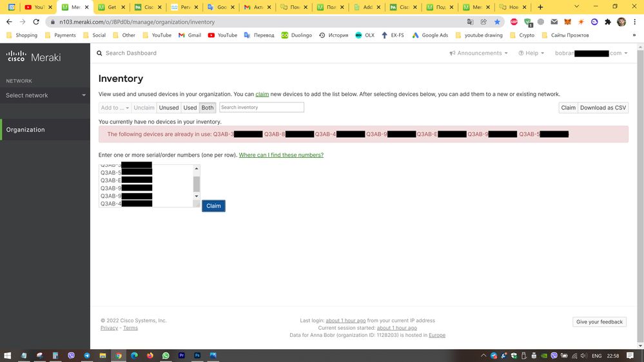Filter inventory to Used devices
This screenshot has height=362, width=644.
tap(190, 108)
